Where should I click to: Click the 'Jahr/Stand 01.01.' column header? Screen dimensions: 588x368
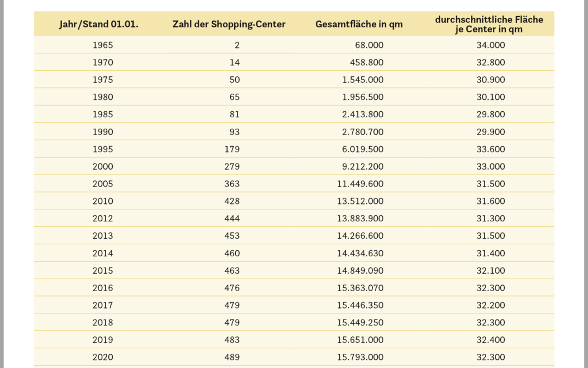(99, 24)
